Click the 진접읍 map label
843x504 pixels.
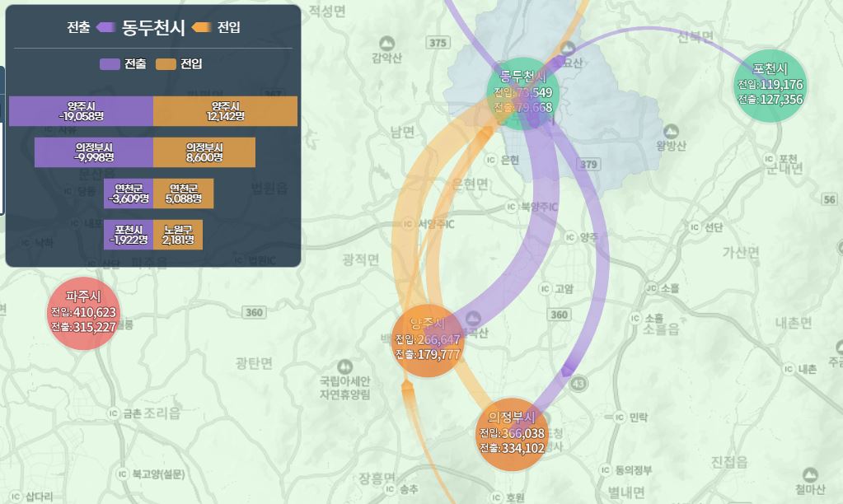pyautogui.click(x=729, y=461)
